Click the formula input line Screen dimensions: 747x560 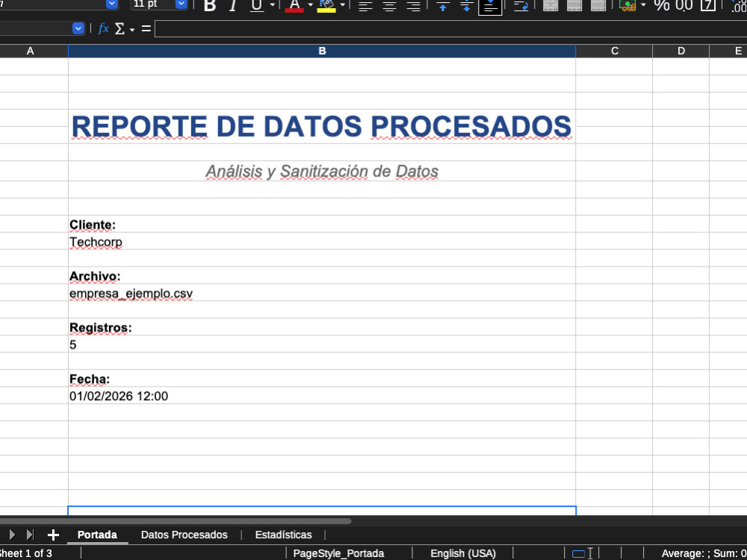point(450,28)
